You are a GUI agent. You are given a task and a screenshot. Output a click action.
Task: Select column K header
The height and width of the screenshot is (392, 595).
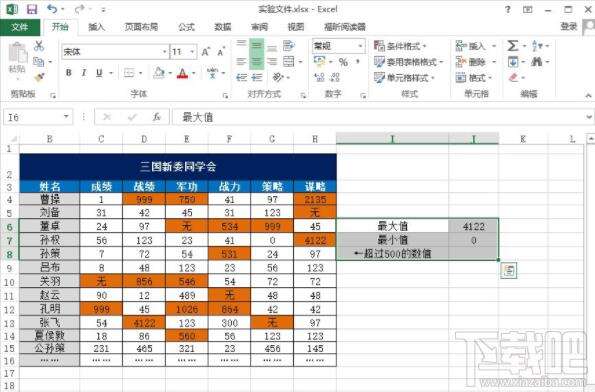(x=523, y=139)
